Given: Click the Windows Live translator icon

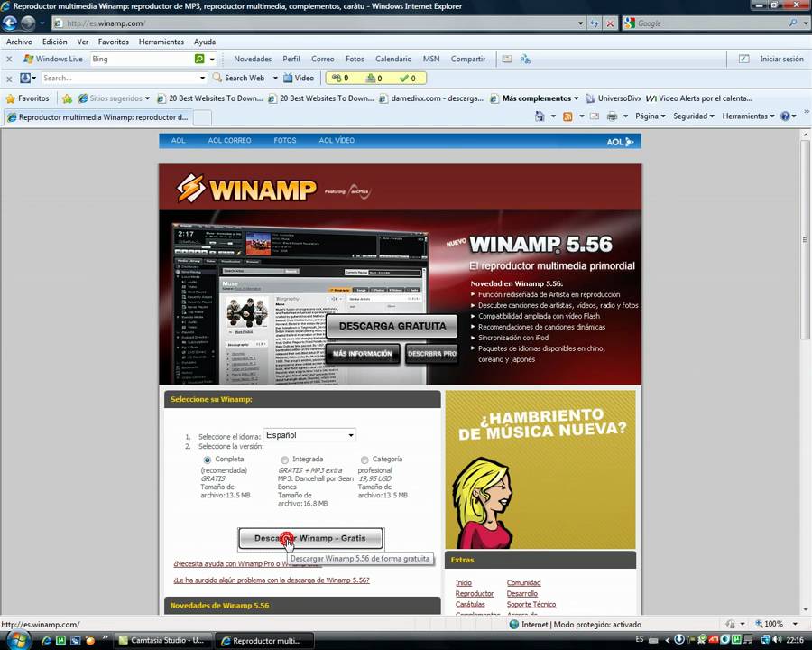Looking at the screenshot, I should tap(526, 59).
